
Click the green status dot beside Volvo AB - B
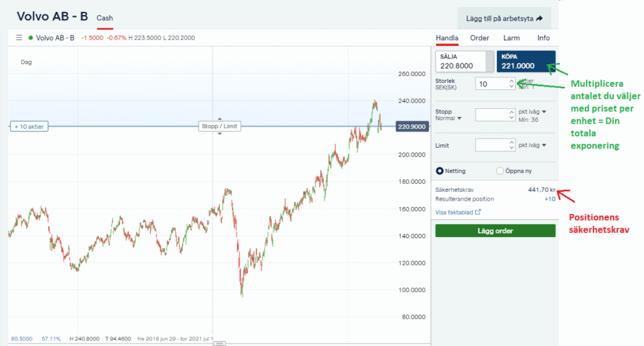click(30, 38)
